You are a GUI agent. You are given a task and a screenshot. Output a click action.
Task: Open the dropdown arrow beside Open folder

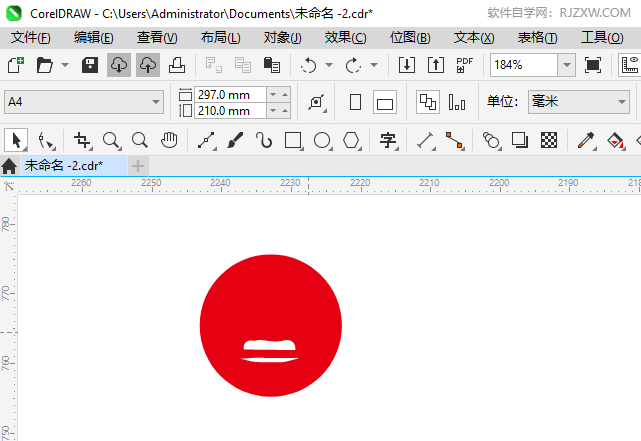point(65,65)
